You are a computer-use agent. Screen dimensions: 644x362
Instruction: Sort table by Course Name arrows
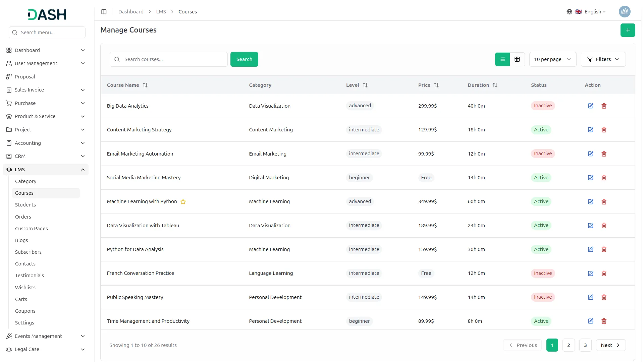145,85
